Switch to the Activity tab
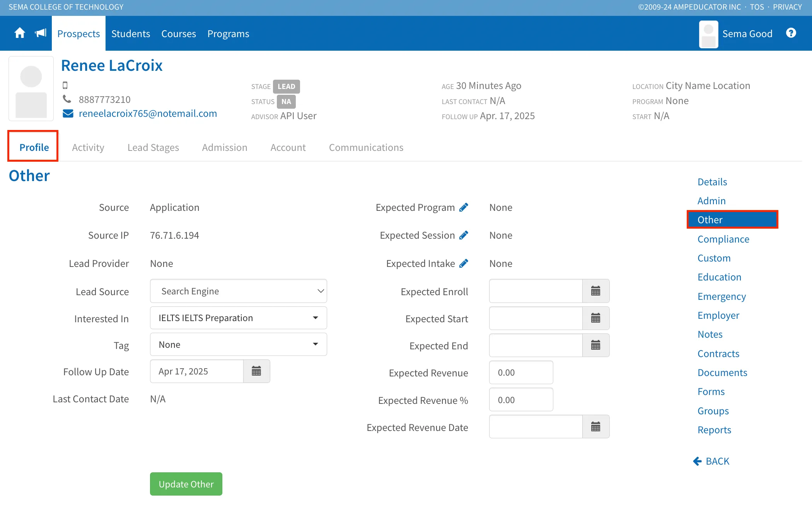Image resolution: width=812 pixels, height=506 pixels. pos(88,147)
